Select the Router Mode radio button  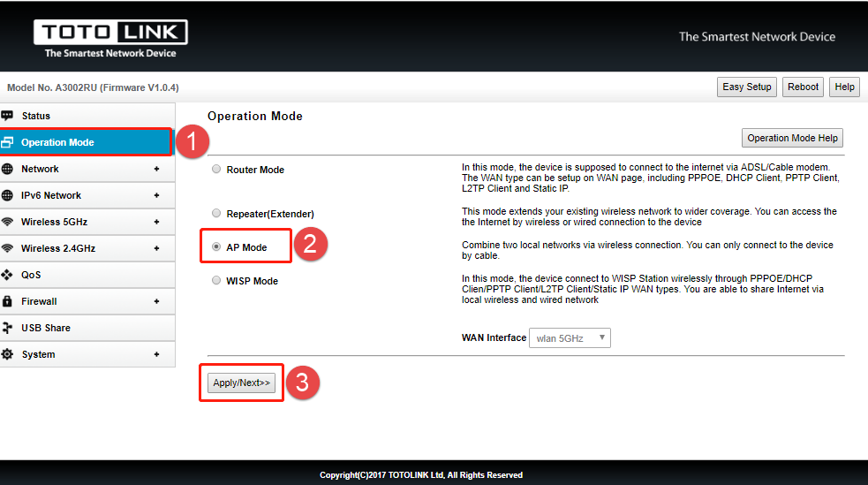[x=216, y=169]
